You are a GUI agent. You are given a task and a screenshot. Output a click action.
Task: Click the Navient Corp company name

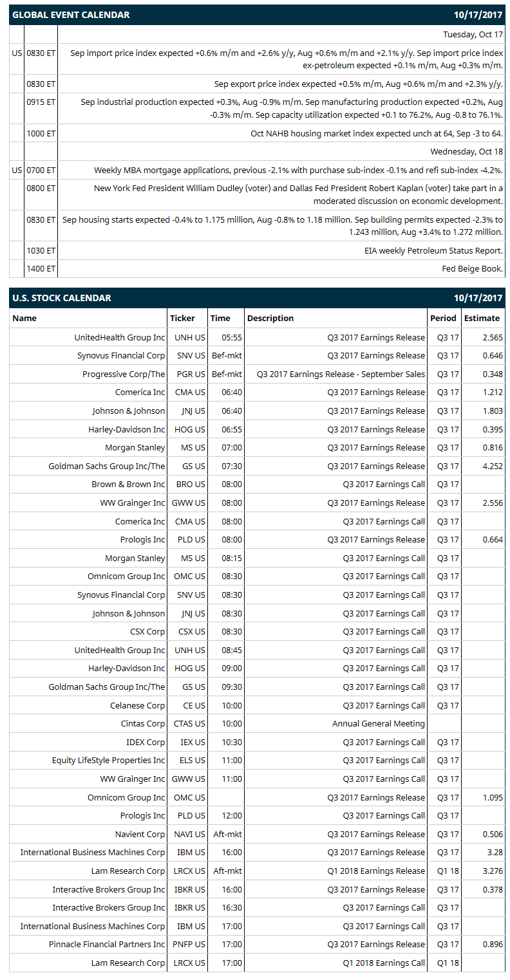pos(140,834)
